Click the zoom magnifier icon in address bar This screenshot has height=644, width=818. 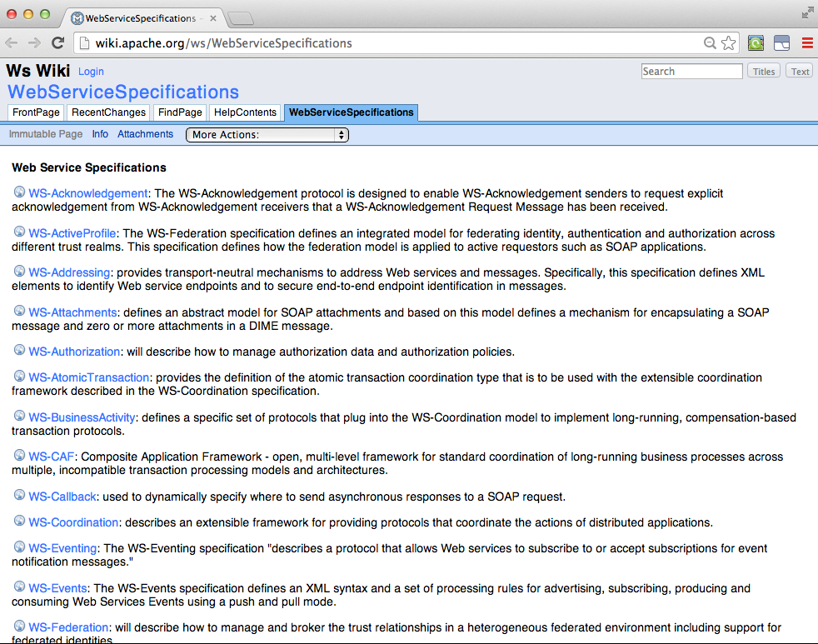click(x=710, y=43)
